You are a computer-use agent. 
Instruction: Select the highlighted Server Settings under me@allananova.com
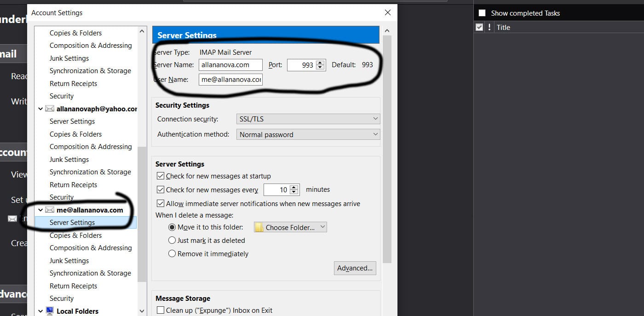pyautogui.click(x=86, y=223)
